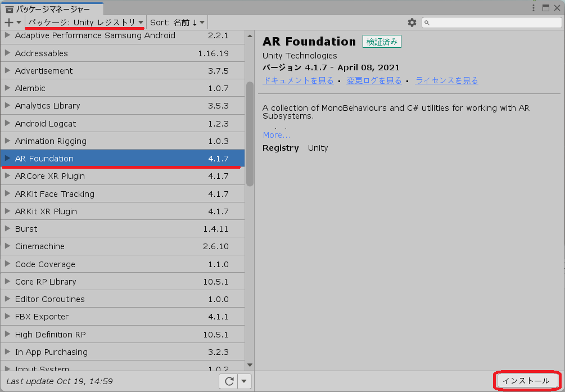Click More... to expand the description
The image size is (565, 392).
coord(276,135)
